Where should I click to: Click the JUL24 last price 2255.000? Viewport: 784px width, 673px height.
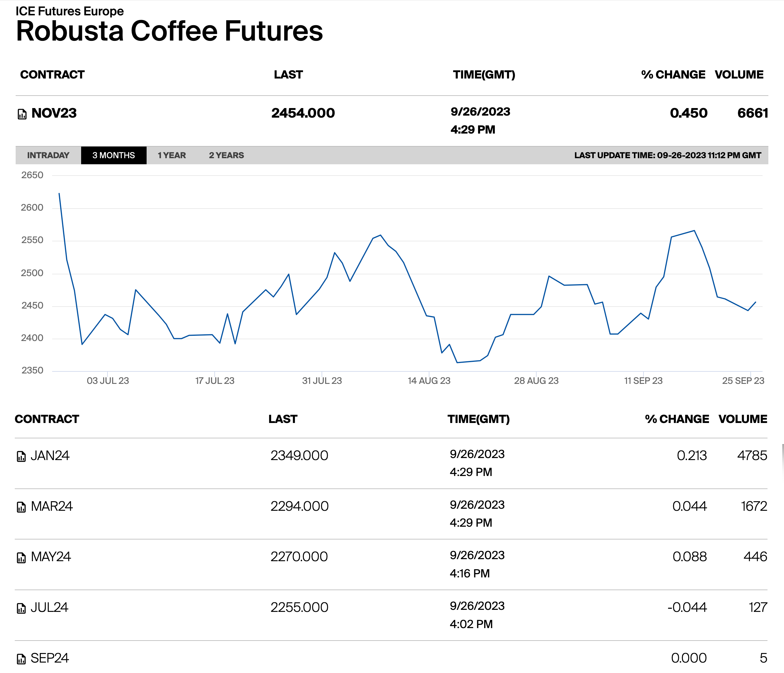pos(299,608)
